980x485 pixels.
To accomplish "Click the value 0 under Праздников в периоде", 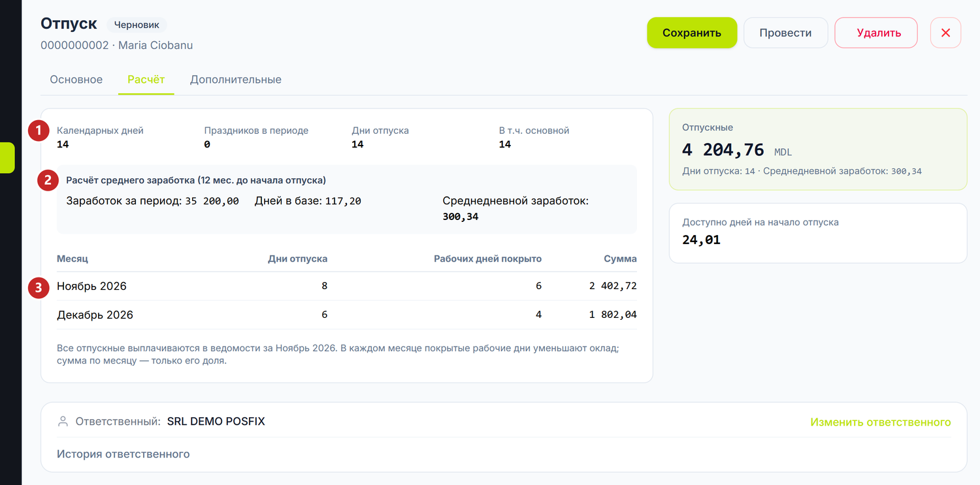I will pyautogui.click(x=207, y=144).
